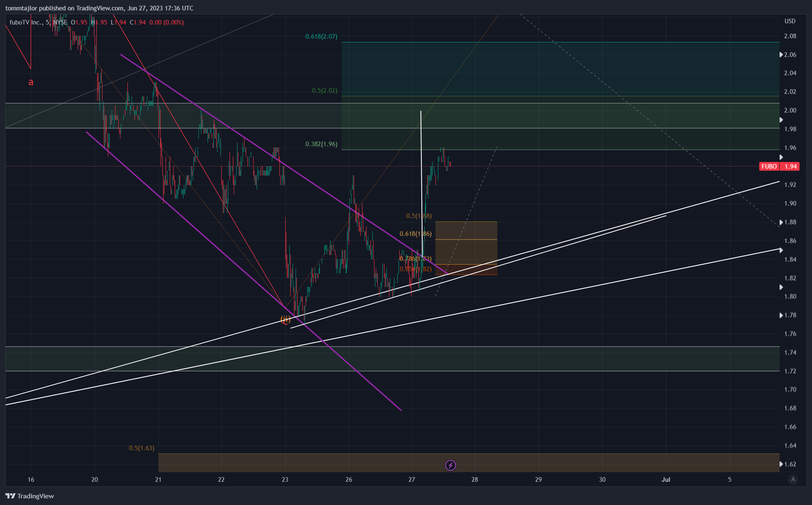The height and width of the screenshot is (505, 812).
Task: Select the red 'a' wave label
Action: point(31,82)
